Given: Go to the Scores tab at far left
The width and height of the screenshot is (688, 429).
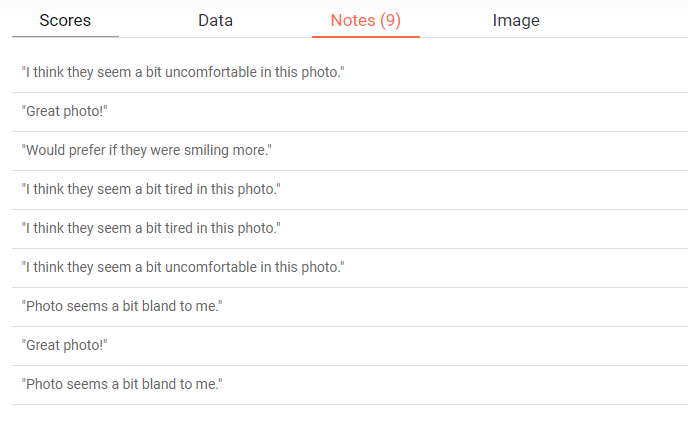Looking at the screenshot, I should pos(65,21).
